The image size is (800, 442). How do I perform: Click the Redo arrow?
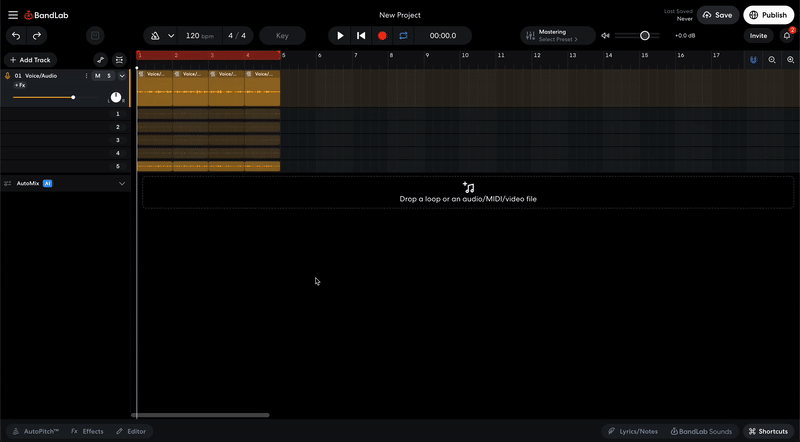[37, 36]
